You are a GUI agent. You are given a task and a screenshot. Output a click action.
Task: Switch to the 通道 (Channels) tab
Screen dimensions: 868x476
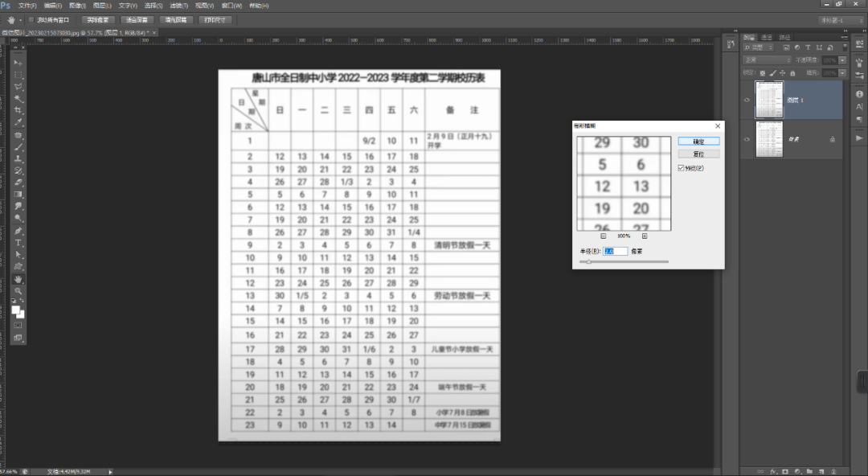pos(767,37)
